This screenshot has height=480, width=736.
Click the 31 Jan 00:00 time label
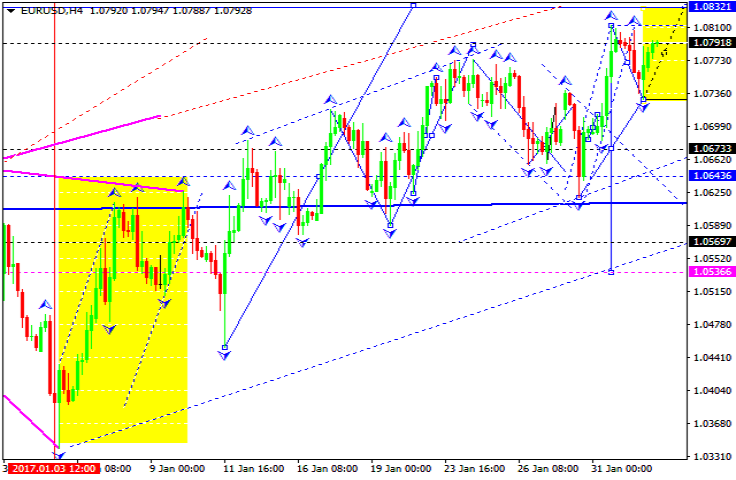tap(621, 469)
